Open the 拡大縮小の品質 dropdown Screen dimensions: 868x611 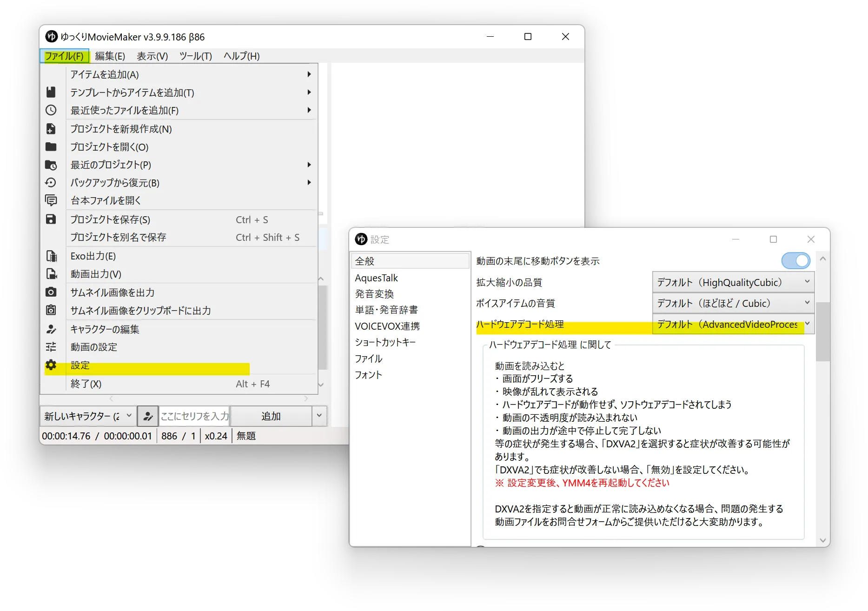pos(733,282)
